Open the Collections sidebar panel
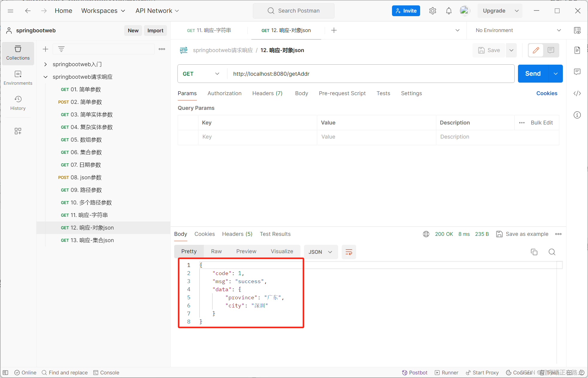This screenshot has height=378, width=588. [x=18, y=53]
